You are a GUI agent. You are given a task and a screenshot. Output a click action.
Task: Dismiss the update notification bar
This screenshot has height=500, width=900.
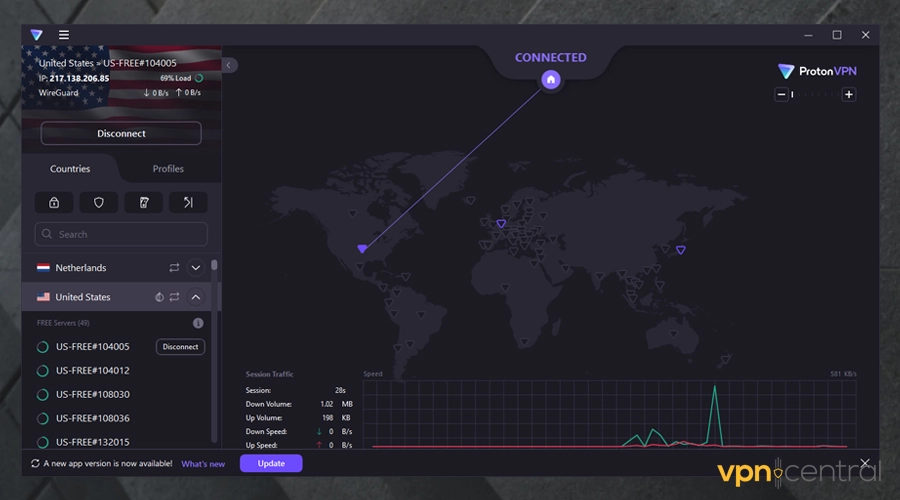865,463
